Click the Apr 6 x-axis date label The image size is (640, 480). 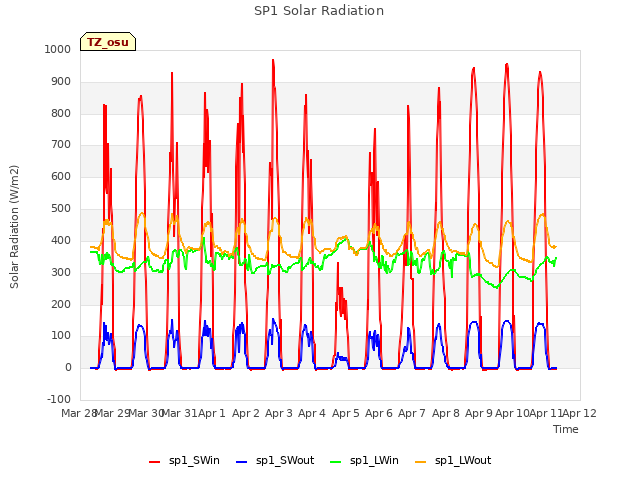pos(379,413)
